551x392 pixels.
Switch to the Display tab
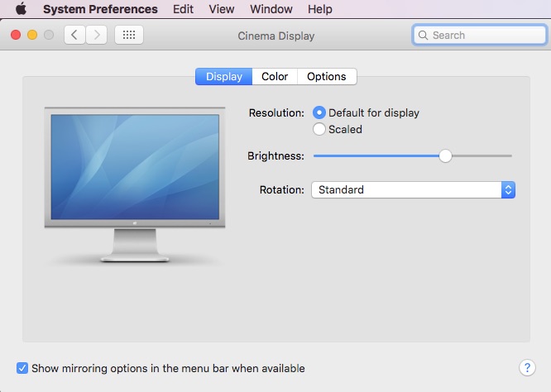coord(224,77)
